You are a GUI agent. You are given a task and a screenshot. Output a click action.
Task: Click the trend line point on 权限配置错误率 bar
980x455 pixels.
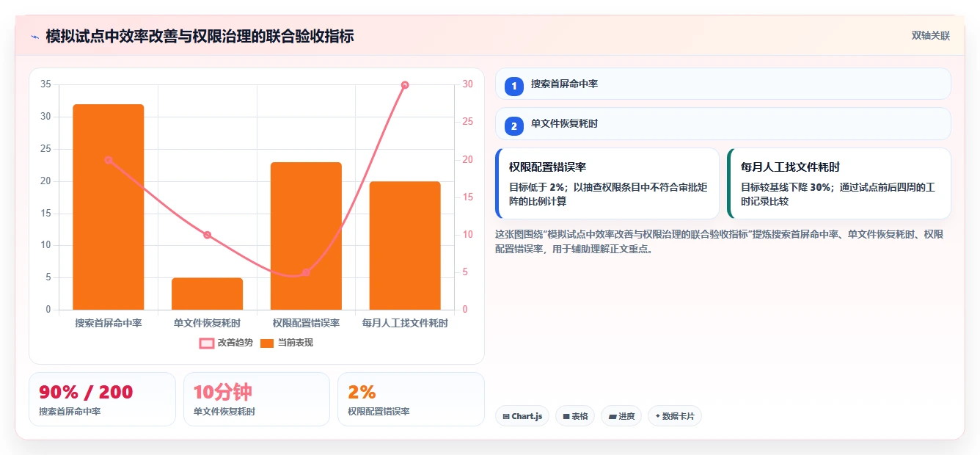(x=306, y=272)
